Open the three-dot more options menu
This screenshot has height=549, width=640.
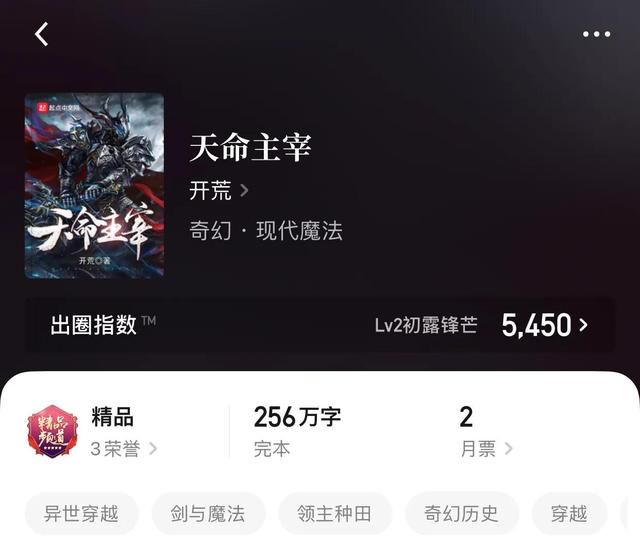596,34
